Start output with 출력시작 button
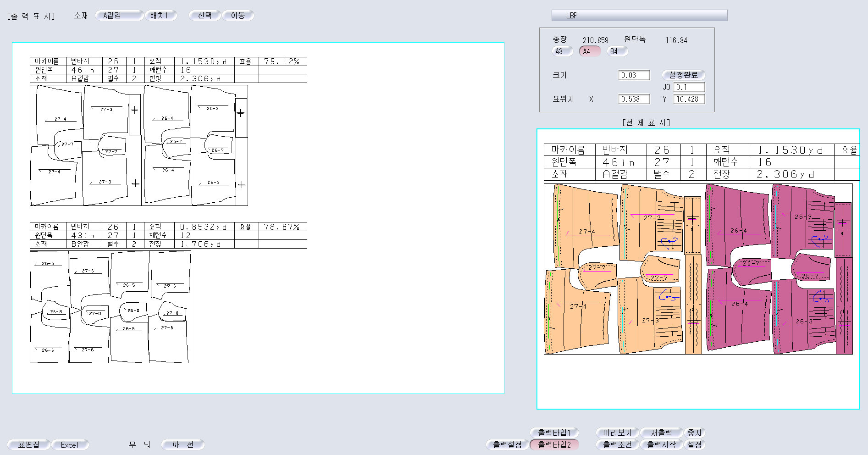 coord(661,444)
